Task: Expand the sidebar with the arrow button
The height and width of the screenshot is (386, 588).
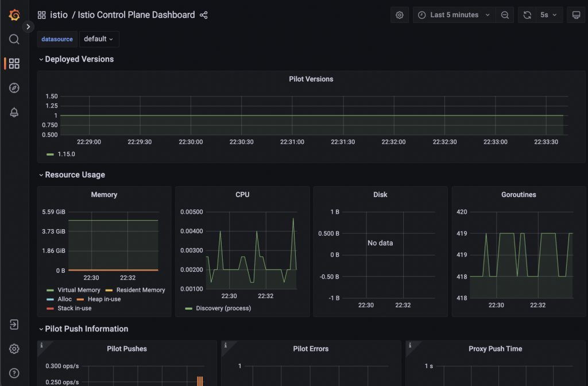Action: 28,26
